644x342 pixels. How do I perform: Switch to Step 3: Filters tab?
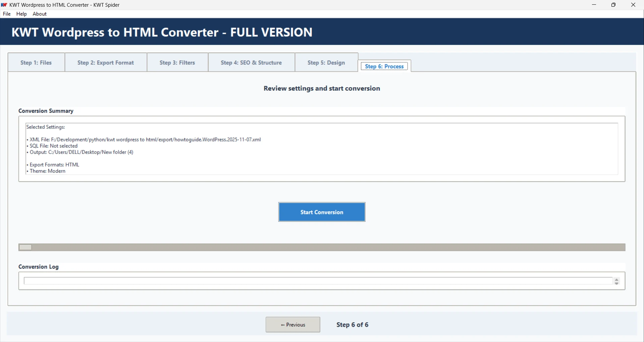coord(177,63)
